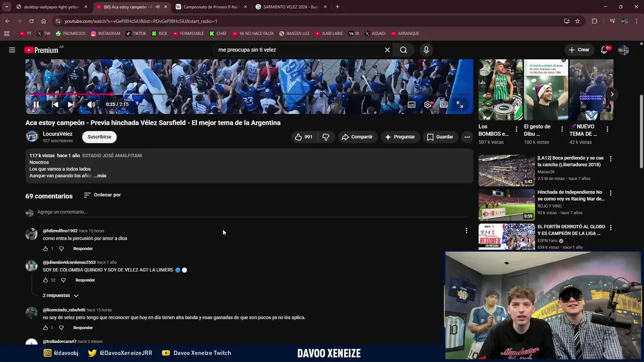
Task: Open Los BOMBOS short thumbnail
Action: click(501, 90)
